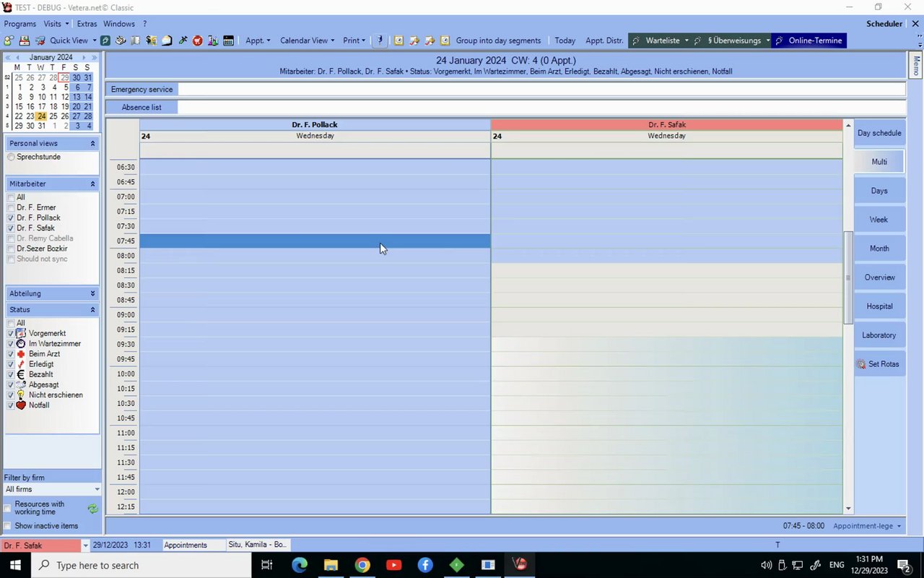The width and height of the screenshot is (924, 578).
Task: Switch to the Month view tab
Action: [879, 249]
